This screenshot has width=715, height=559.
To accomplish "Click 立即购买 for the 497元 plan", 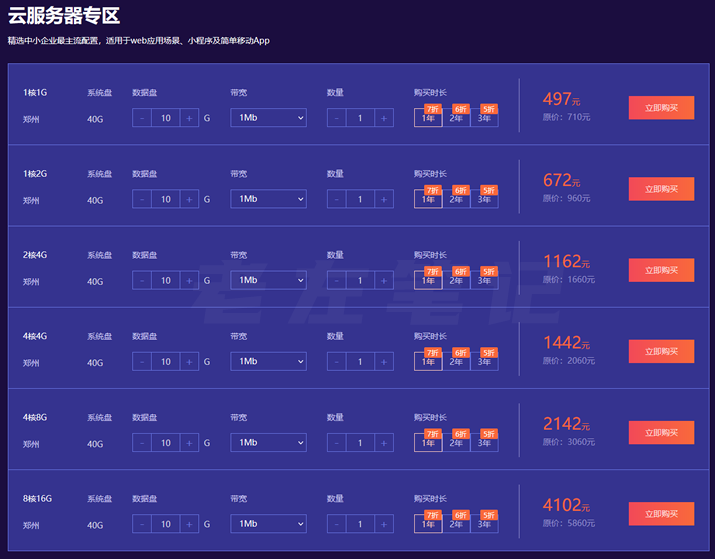I will coord(661,108).
